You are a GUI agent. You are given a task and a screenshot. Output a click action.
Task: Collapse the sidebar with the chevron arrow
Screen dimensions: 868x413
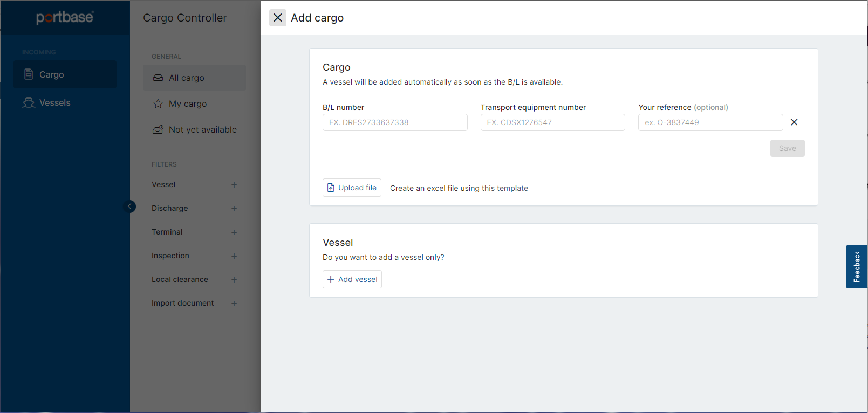(x=129, y=206)
